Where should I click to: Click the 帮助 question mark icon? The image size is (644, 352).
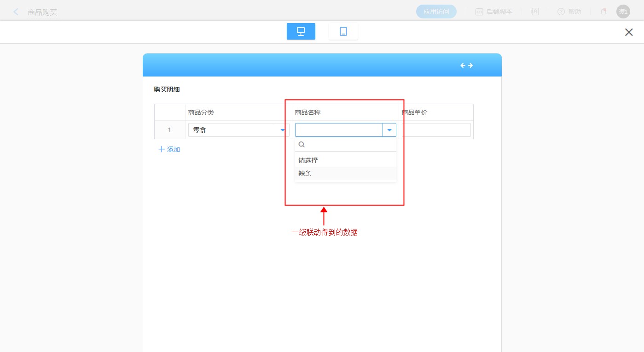tap(561, 12)
